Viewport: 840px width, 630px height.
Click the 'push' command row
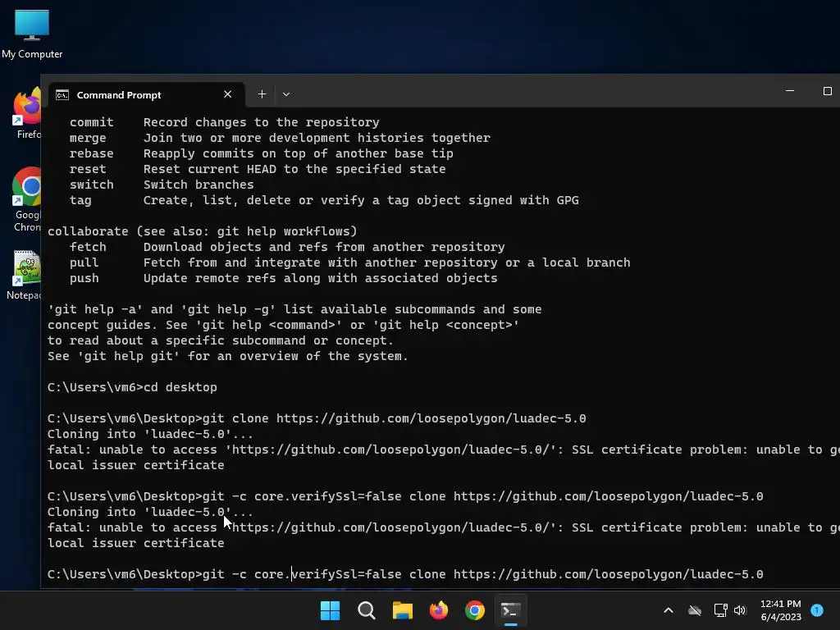[x=283, y=278]
